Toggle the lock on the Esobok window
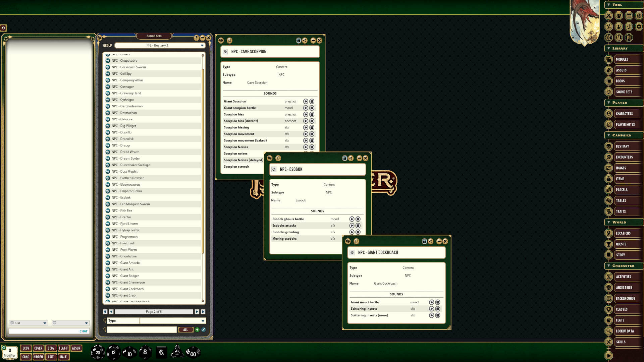Screen dimensions: 644x362 [344, 158]
